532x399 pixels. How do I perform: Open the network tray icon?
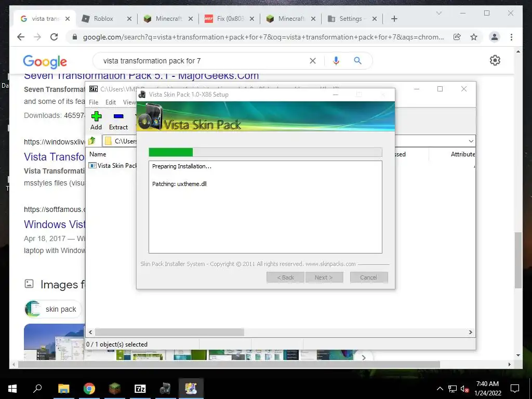click(453, 389)
